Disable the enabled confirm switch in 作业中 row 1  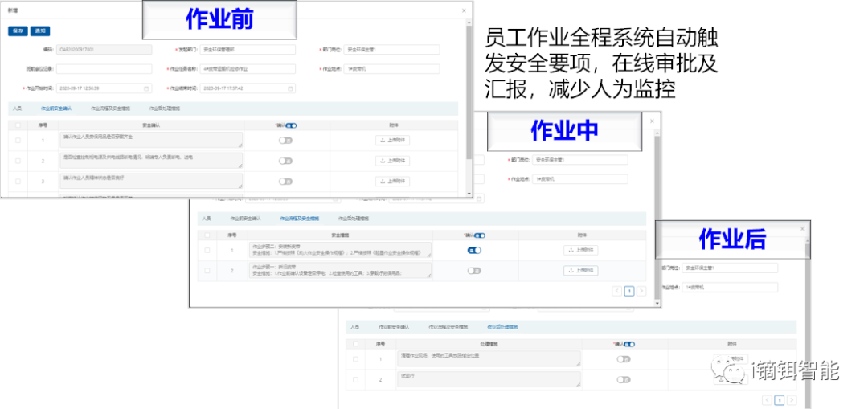[474, 250]
